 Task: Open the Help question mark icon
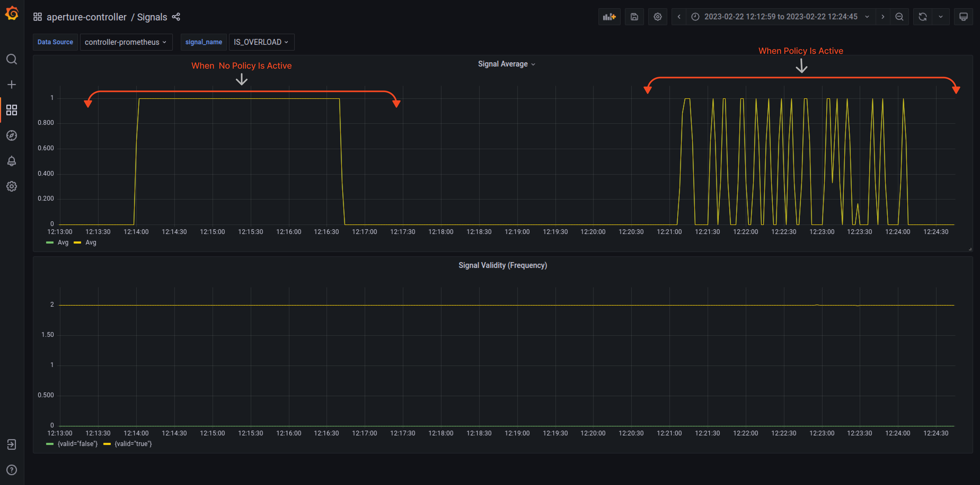[12, 470]
